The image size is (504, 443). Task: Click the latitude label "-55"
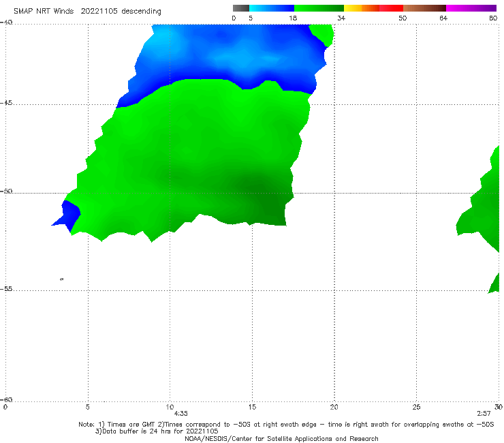(6, 289)
